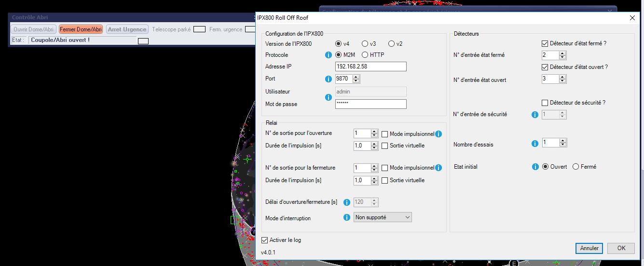The height and width of the screenshot is (266, 644).
Task: Click info icon next to Mot de passe
Action: (329, 97)
